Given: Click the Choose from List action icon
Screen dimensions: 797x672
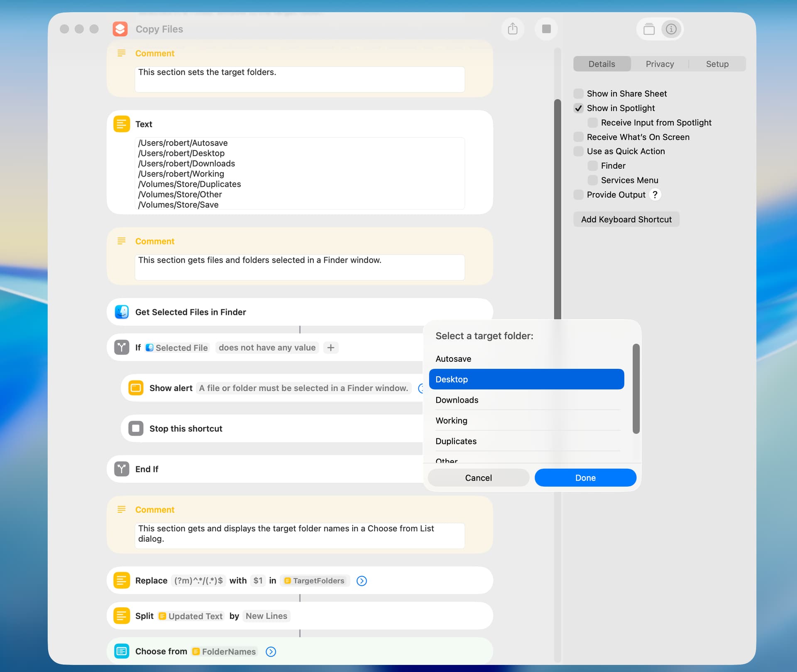Looking at the screenshot, I should [x=122, y=651].
